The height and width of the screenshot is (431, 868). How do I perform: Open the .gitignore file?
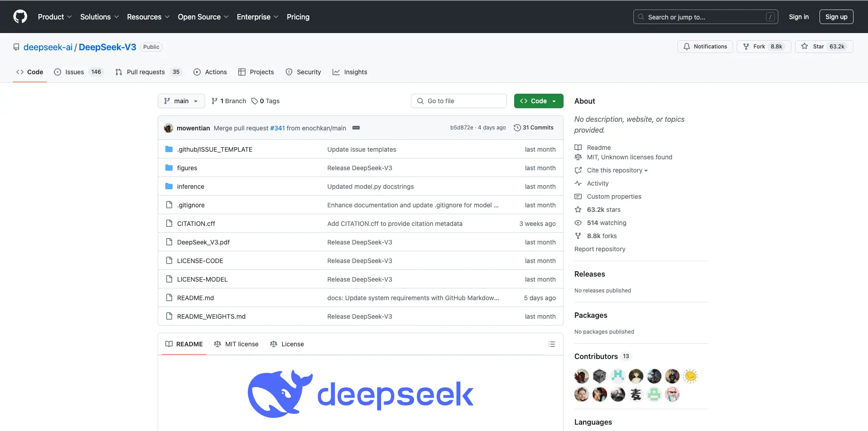tap(191, 205)
